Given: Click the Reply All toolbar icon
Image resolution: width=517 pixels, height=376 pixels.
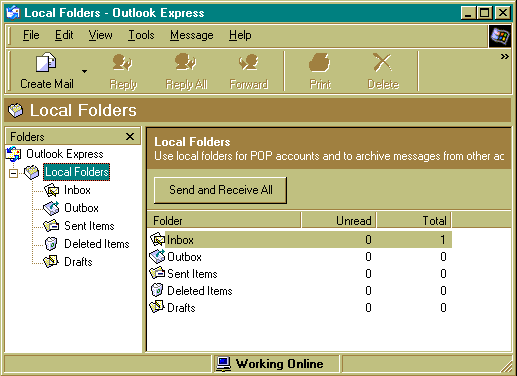Looking at the screenshot, I should point(186,62).
